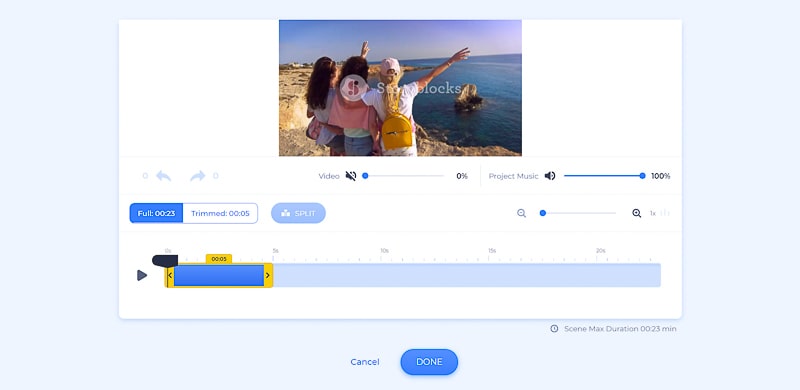This screenshot has width=800, height=390.
Task: Click the DONE button
Action: pos(429,362)
